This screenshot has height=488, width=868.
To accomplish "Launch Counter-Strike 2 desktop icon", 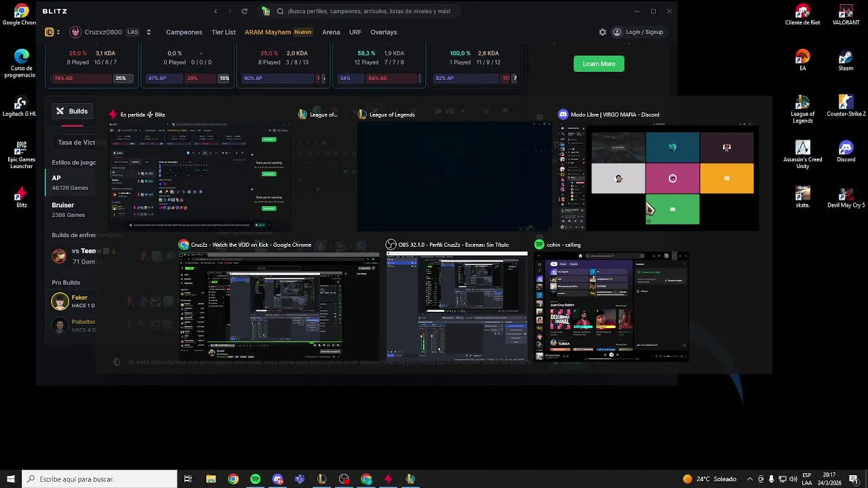I will point(846,106).
